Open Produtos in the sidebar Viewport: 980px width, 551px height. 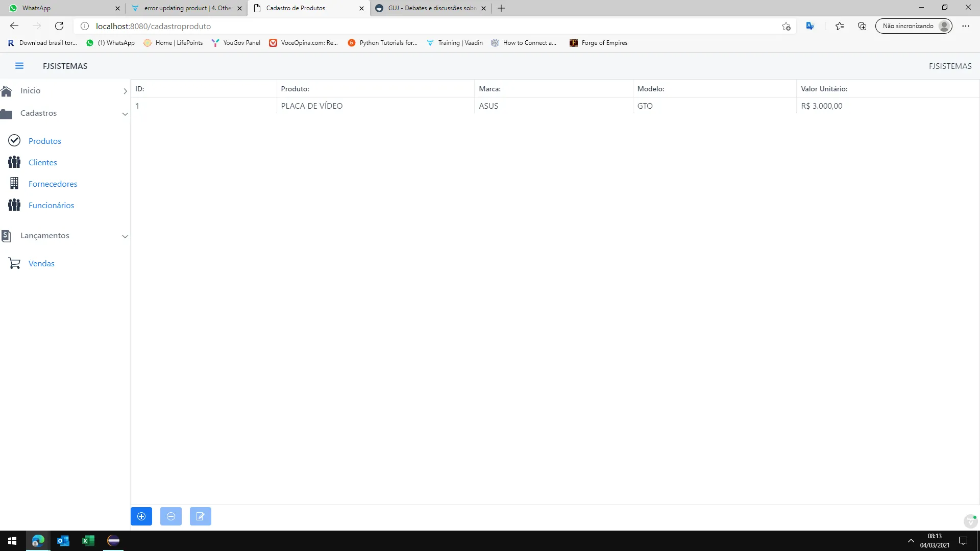(x=45, y=141)
